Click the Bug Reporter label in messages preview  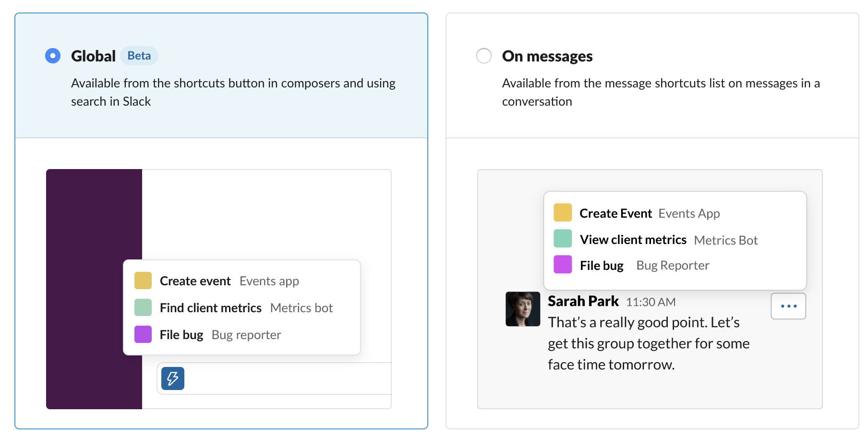point(673,265)
